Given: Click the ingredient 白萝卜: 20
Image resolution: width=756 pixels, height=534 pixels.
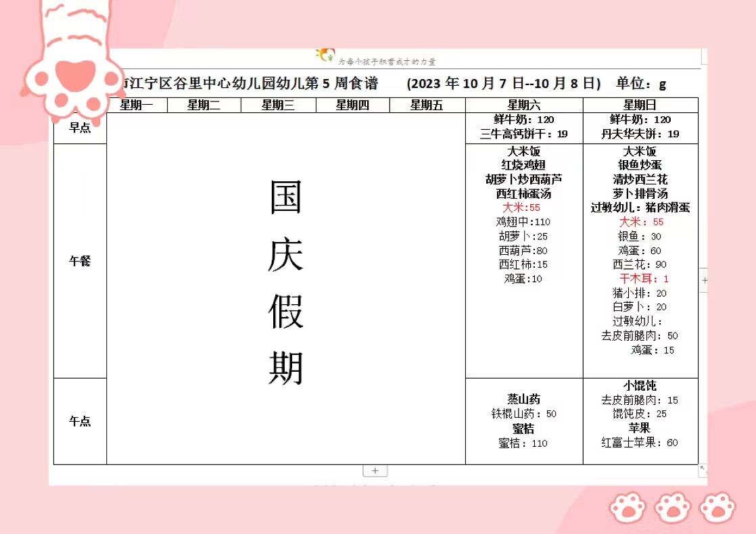Looking at the screenshot, I should [640, 307].
